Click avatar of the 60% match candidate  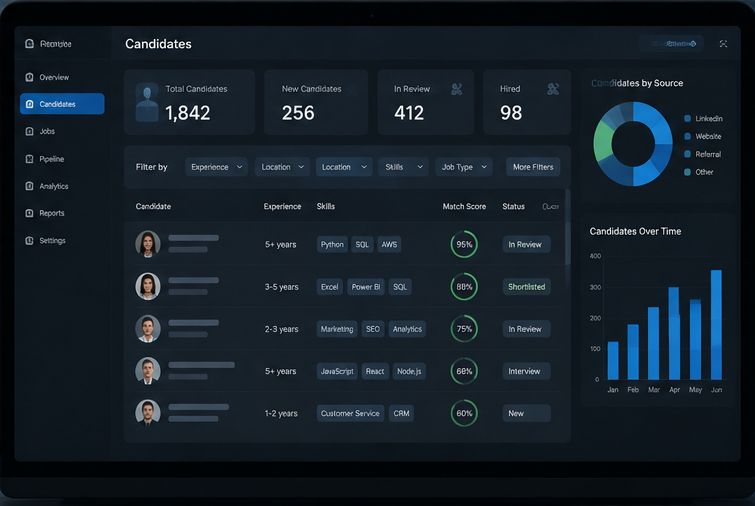pyautogui.click(x=148, y=413)
